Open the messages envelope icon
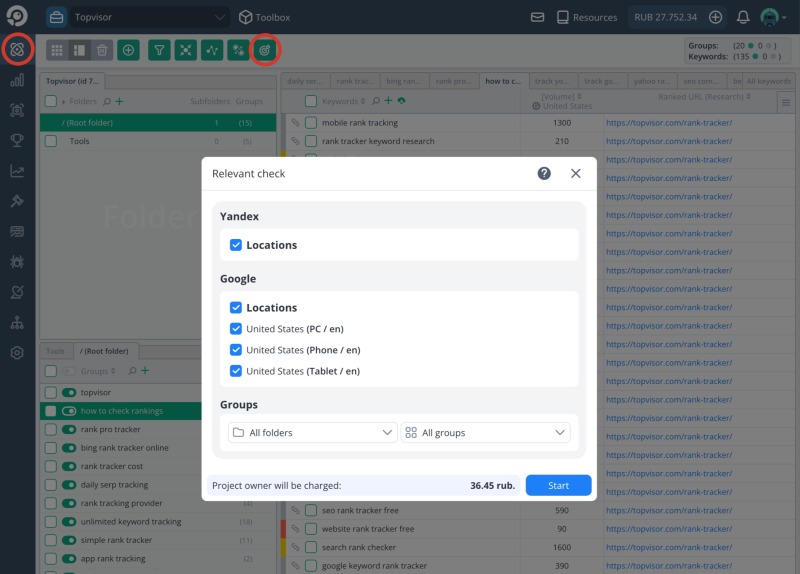 [538, 17]
